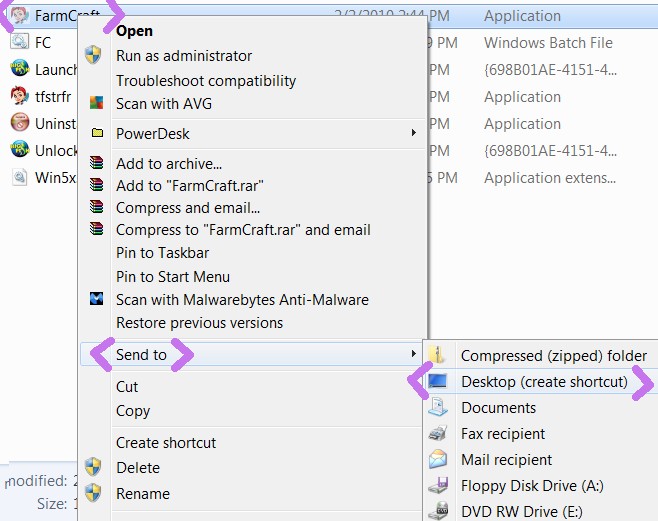Screen dimensions: 658x521
Task: Choose Cut from the context menu
Action: 127,387
